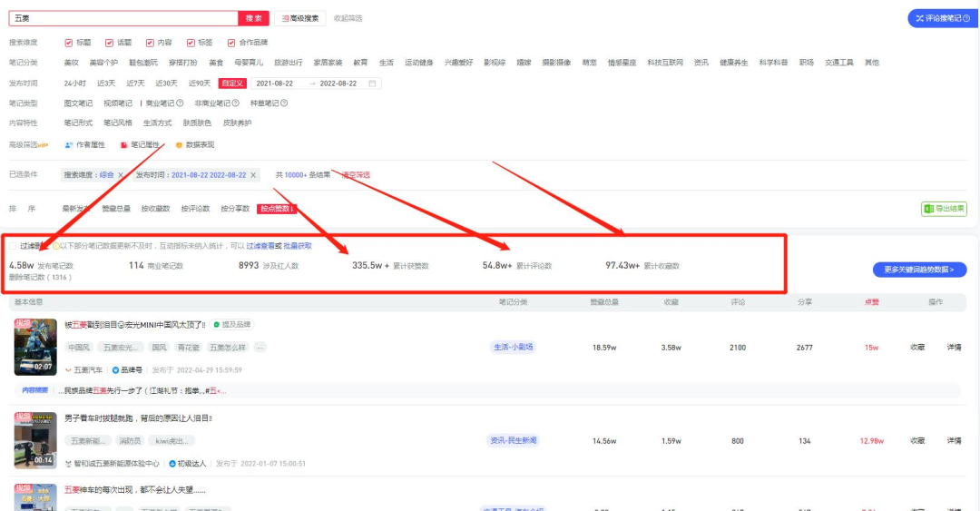This screenshot has height=511, width=980.
Task: Open 更多关键词趋势数据 link
Action: click(x=919, y=270)
